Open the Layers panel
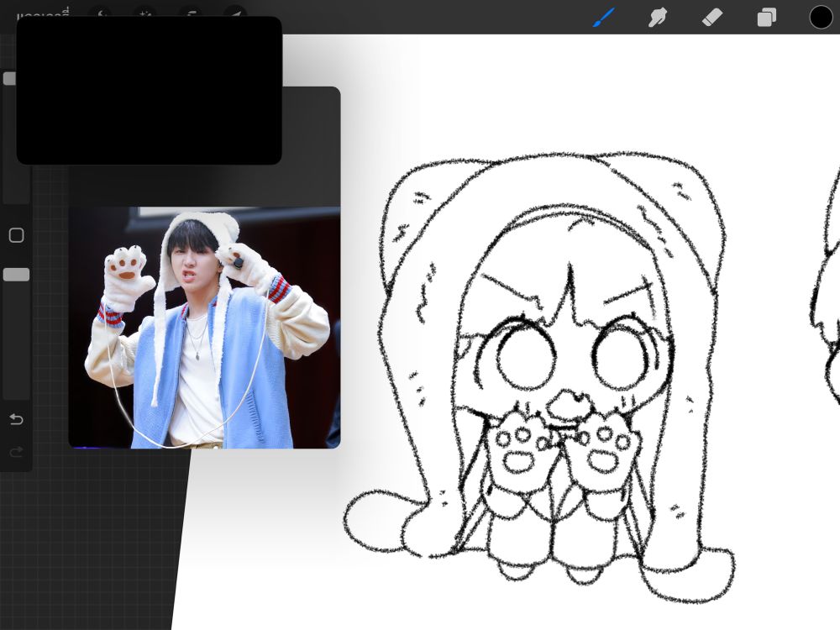This screenshot has width=840, height=630. click(767, 17)
